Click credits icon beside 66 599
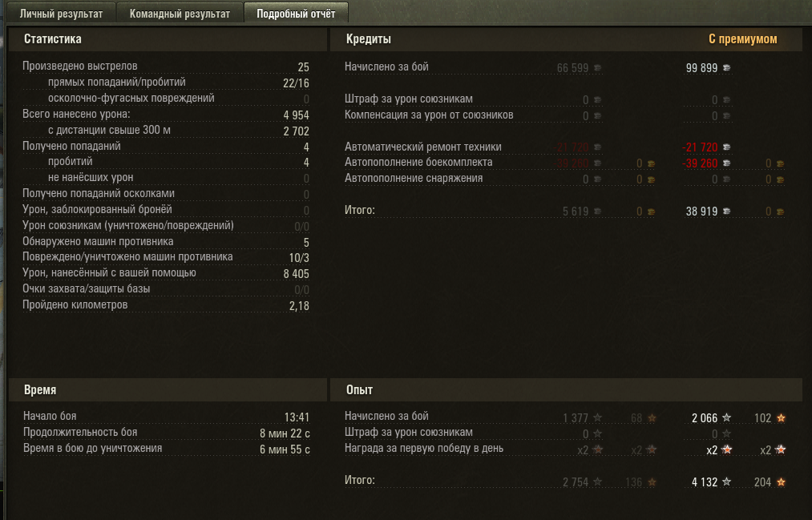This screenshot has width=812, height=520. (598, 68)
